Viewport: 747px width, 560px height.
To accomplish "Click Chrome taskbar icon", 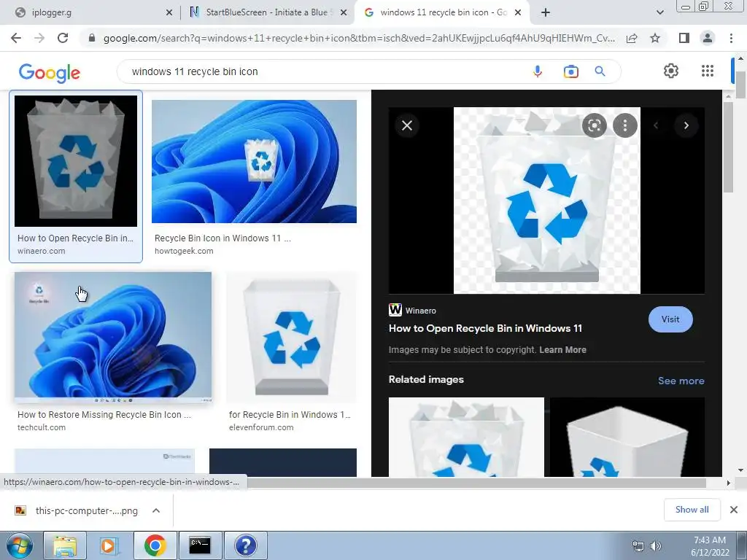I will 155,545.
